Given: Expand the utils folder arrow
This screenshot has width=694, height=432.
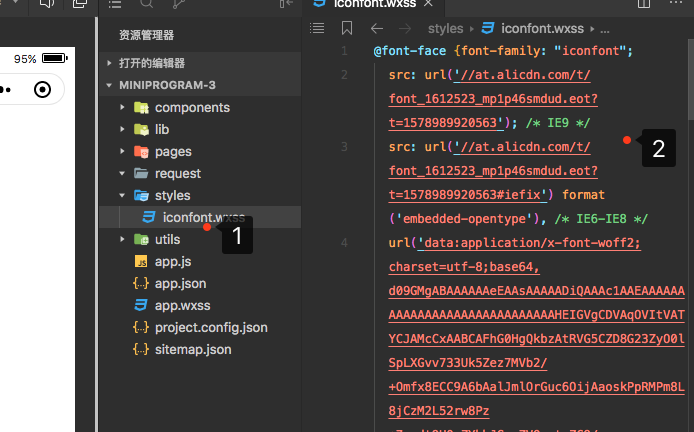Looking at the screenshot, I should (123, 239).
